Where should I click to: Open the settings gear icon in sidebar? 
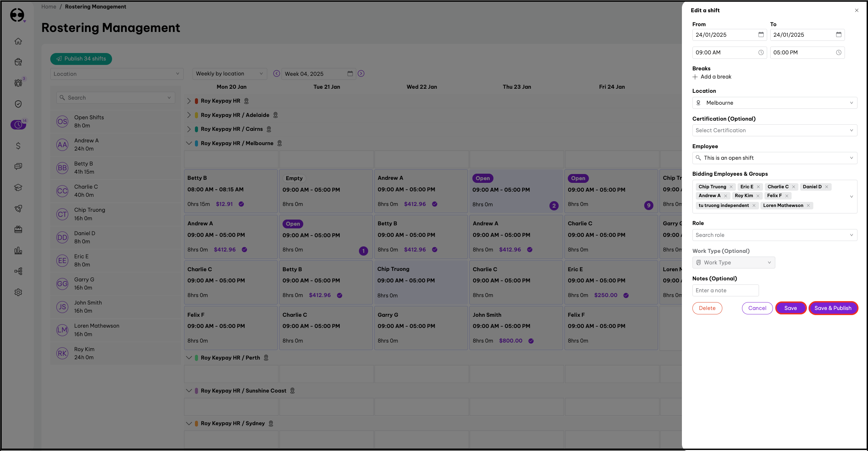(18, 292)
